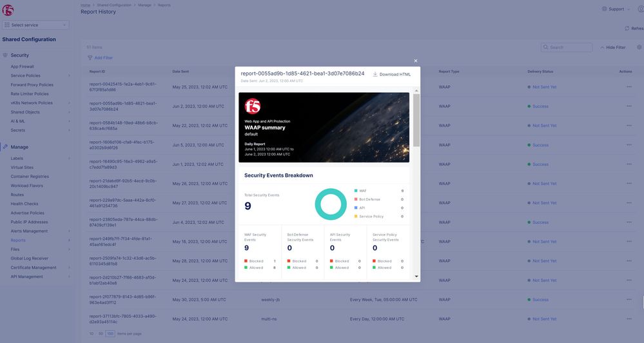The height and width of the screenshot is (343, 644).
Task: Close the report preview dialog
Action: point(416,61)
